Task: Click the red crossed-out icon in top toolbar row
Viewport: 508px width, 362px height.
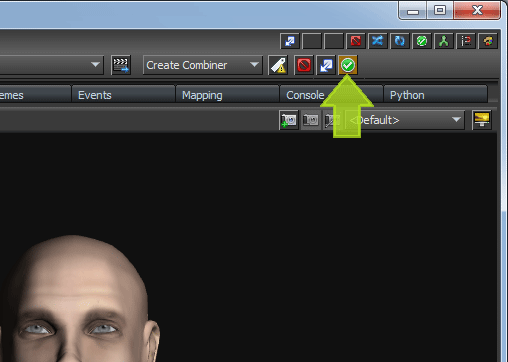Action: click(356, 41)
